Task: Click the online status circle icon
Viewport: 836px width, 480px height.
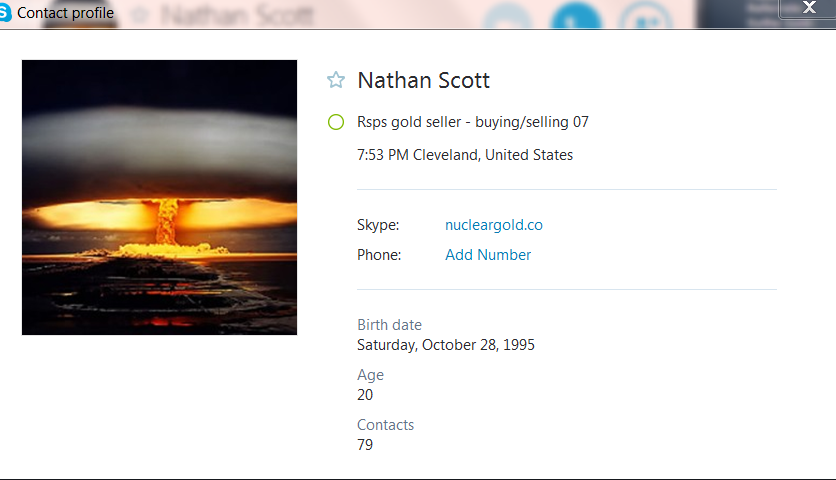Action: 336,122
